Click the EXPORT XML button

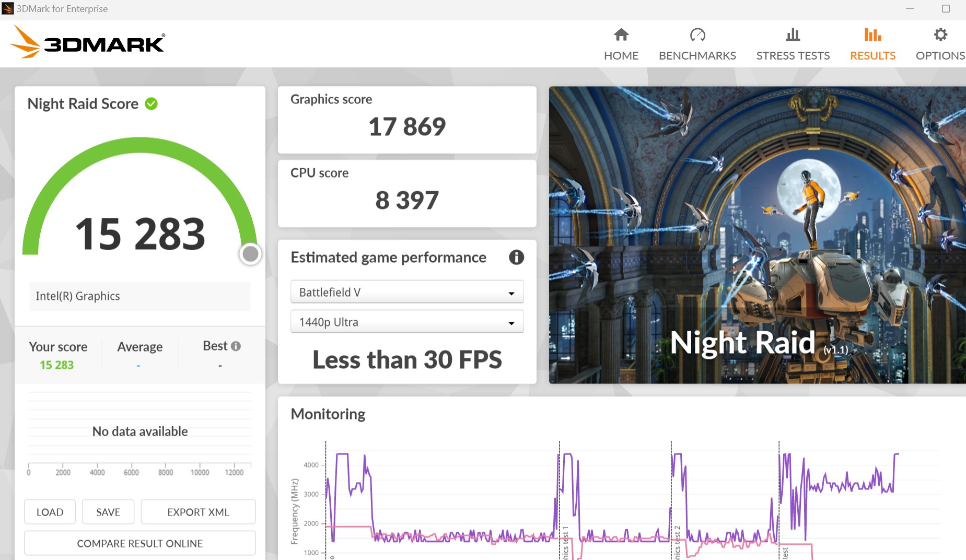click(x=198, y=512)
